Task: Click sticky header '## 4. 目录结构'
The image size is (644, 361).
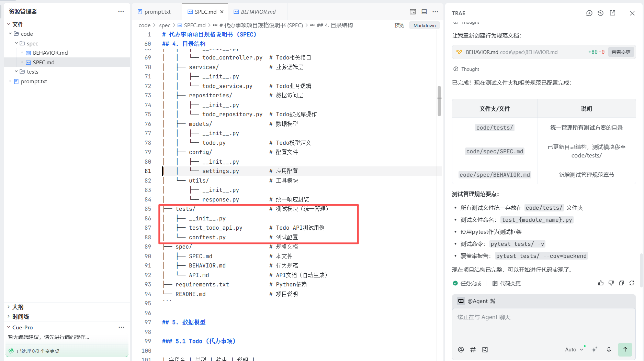Action: [x=184, y=44]
